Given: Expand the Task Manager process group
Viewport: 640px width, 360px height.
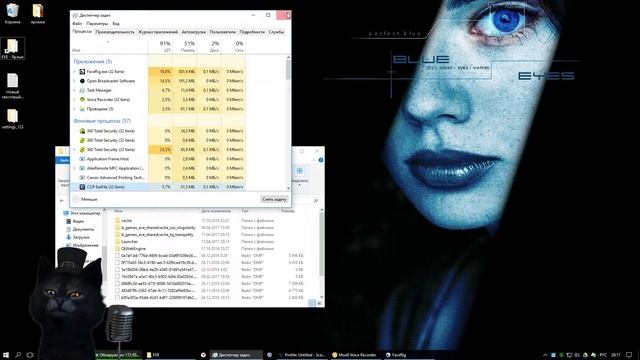Looking at the screenshot, I should pos(75,90).
